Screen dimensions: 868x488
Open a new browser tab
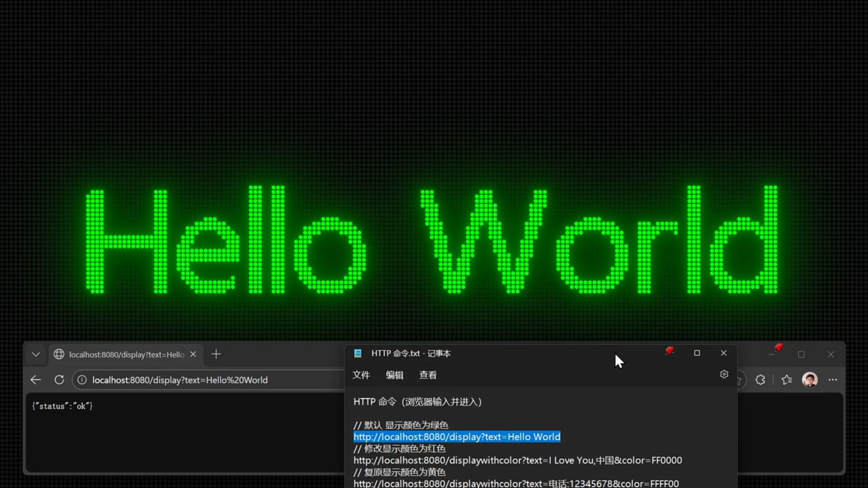(x=216, y=354)
